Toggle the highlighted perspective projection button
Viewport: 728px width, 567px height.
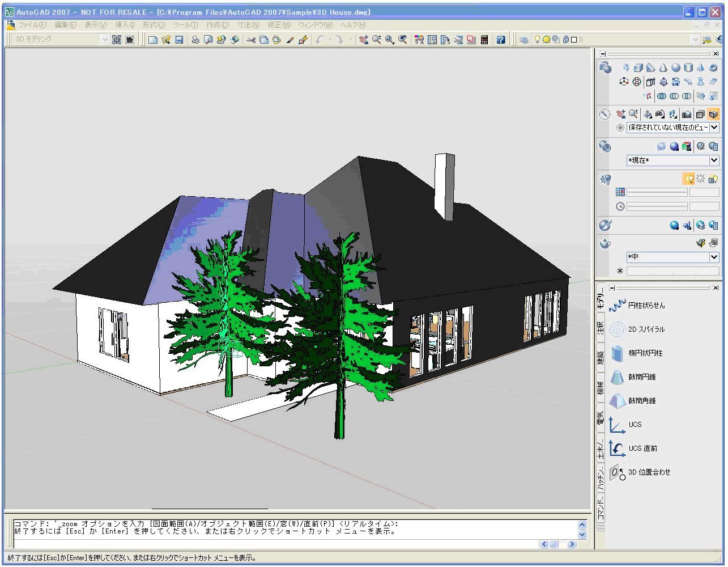[x=713, y=114]
